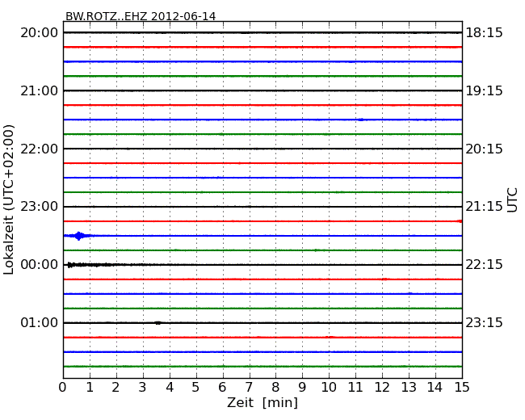Screen dimensions: 525x420
Task: Click the minute tick label 13
Action: pyautogui.click(x=409, y=387)
